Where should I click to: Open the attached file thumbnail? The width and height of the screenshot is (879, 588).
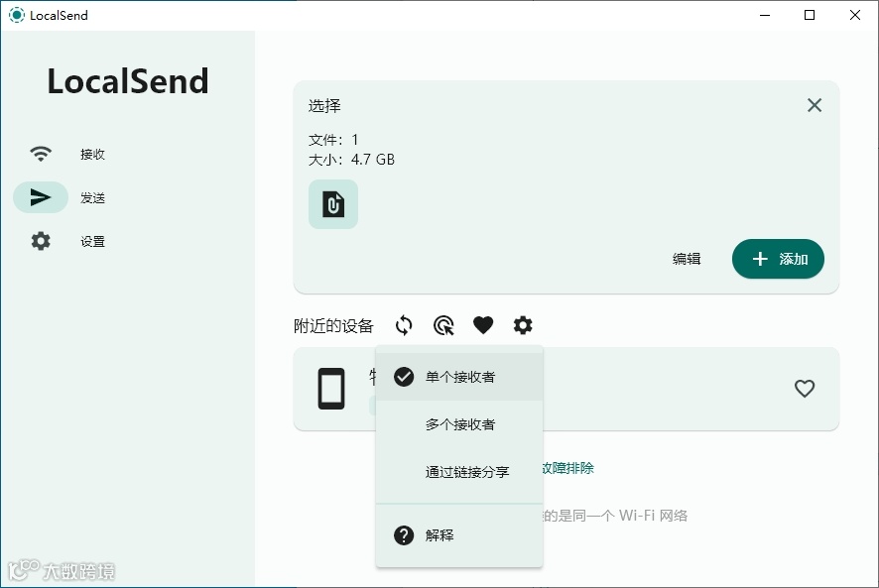point(333,204)
